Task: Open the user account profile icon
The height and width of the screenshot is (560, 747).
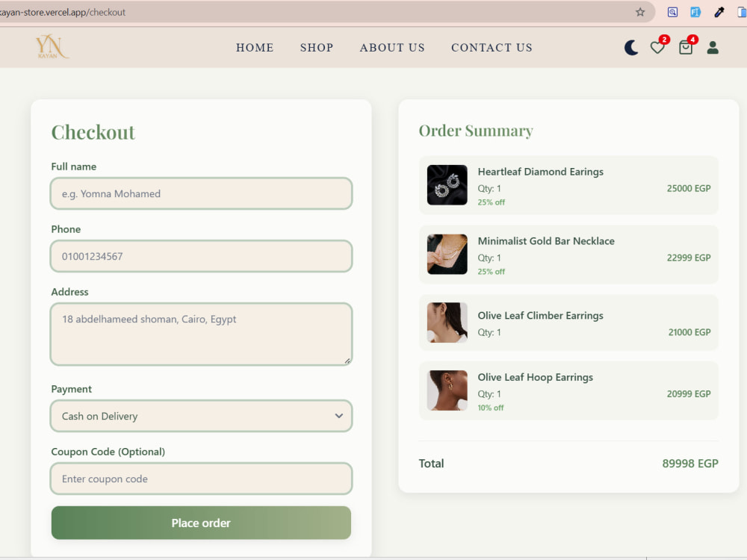Action: [713, 48]
